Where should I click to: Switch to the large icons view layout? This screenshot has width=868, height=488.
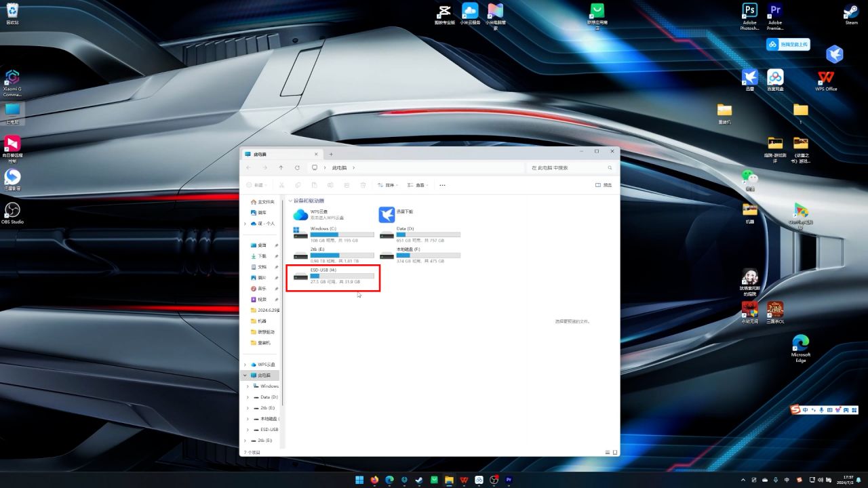coord(614,451)
